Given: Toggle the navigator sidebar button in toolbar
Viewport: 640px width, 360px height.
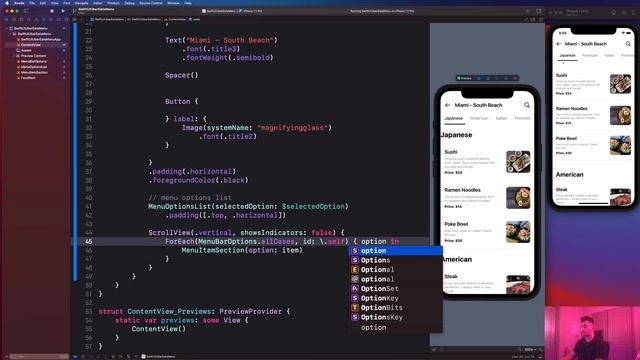Looking at the screenshot, I should [26, 11].
